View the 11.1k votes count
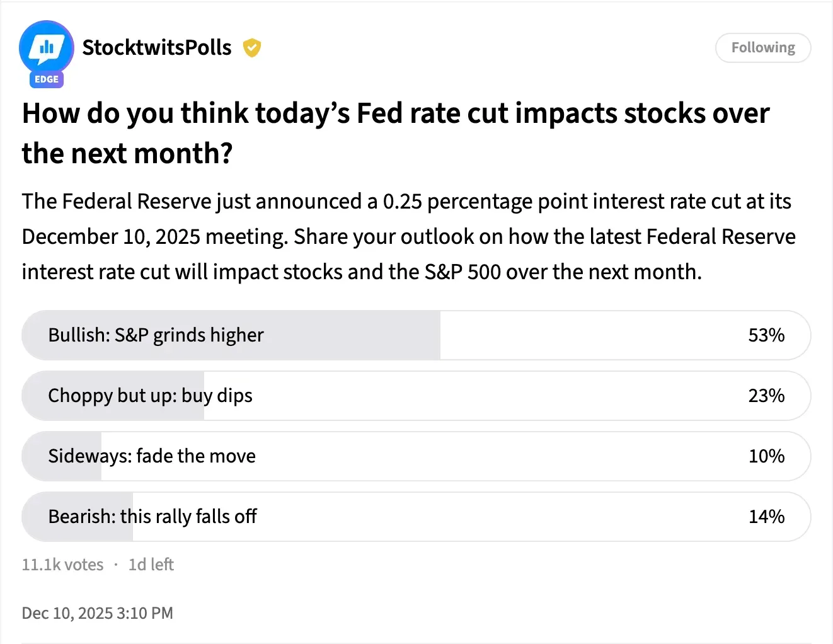The image size is (833, 644). [x=62, y=565]
